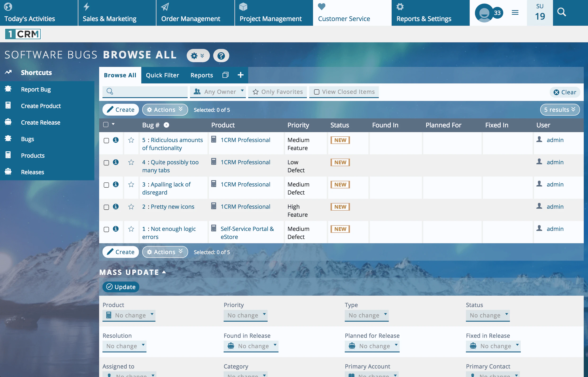This screenshot has width=588, height=377.
Task: Click the Report Bug sidebar icon
Action: pos(8,89)
